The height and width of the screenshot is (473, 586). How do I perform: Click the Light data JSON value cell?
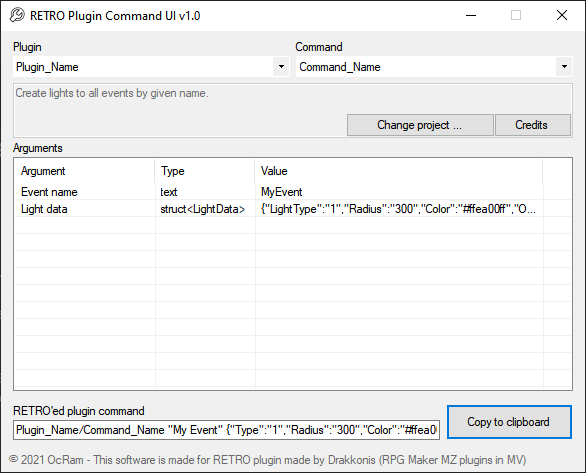[399, 209]
